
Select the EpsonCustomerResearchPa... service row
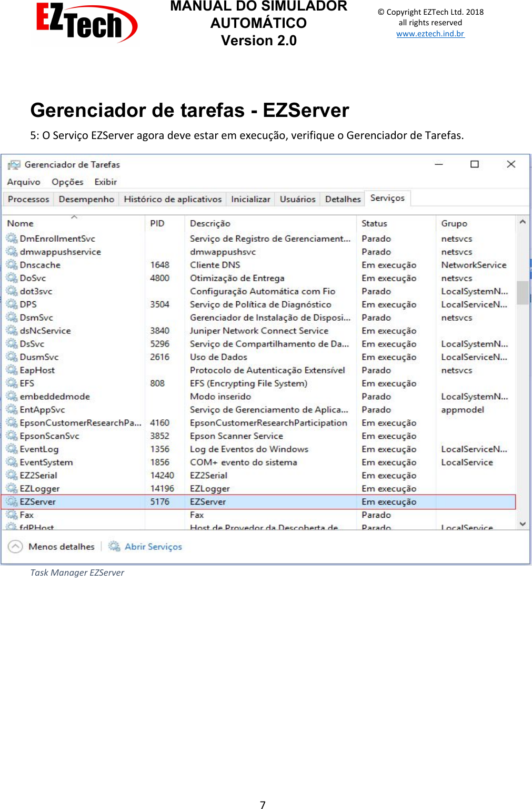pyautogui.click(x=258, y=422)
